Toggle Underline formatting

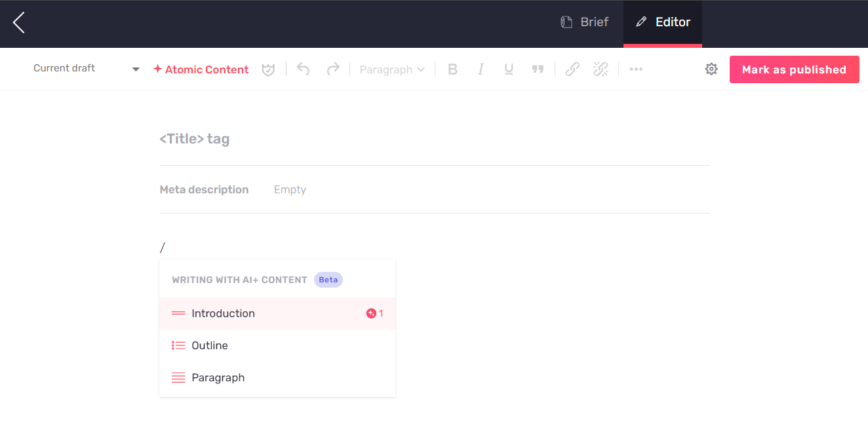pyautogui.click(x=509, y=69)
